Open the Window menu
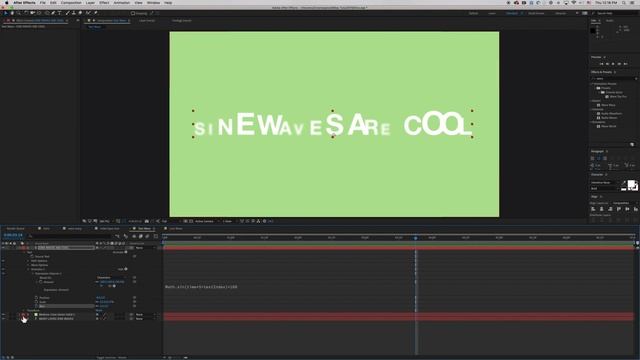Screen dimensions: 640x360 [153, 2]
